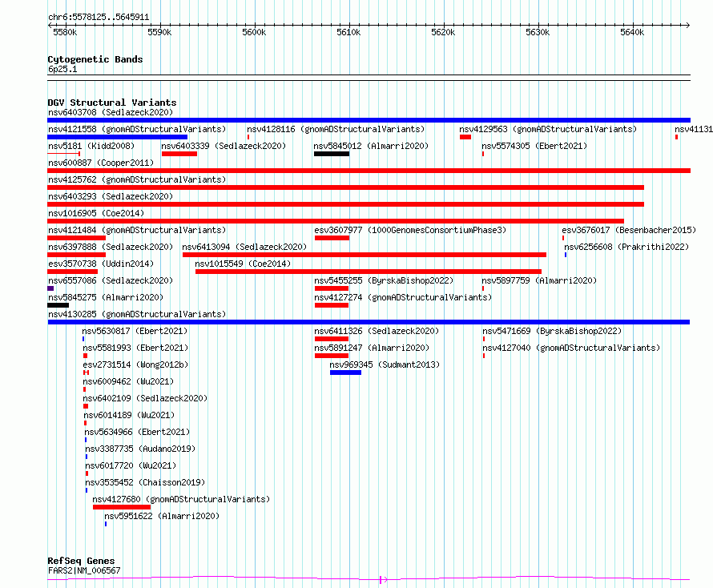
Task: Click nsv6256608 (Prakrithi2022) label
Action: pos(626,247)
